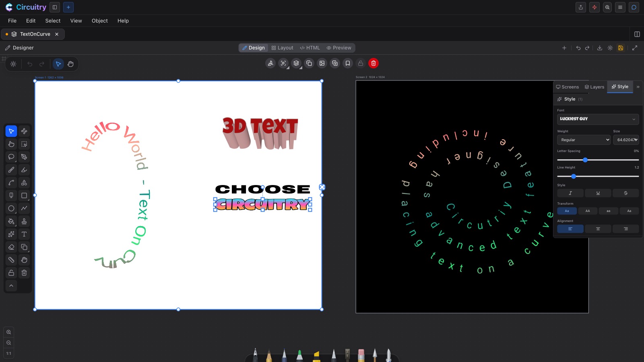The height and width of the screenshot is (362, 644).
Task: Adjust the Line Height slider
Action: click(598, 177)
